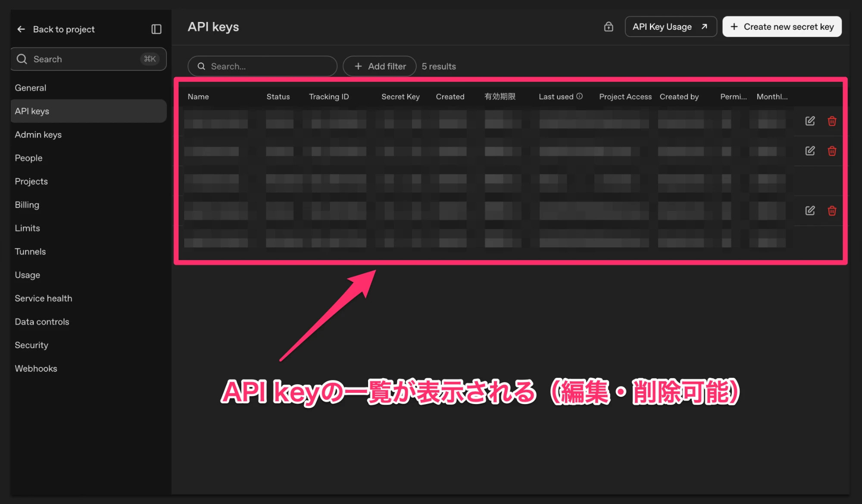The height and width of the screenshot is (504, 862).
Task: Edit the fourth API key row
Action: pyautogui.click(x=810, y=211)
